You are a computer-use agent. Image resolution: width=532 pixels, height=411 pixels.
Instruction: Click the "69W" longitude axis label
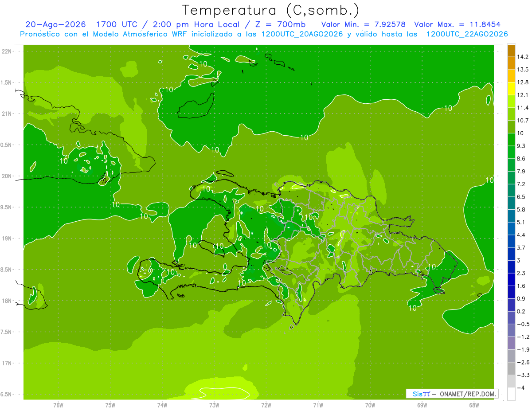click(x=422, y=405)
